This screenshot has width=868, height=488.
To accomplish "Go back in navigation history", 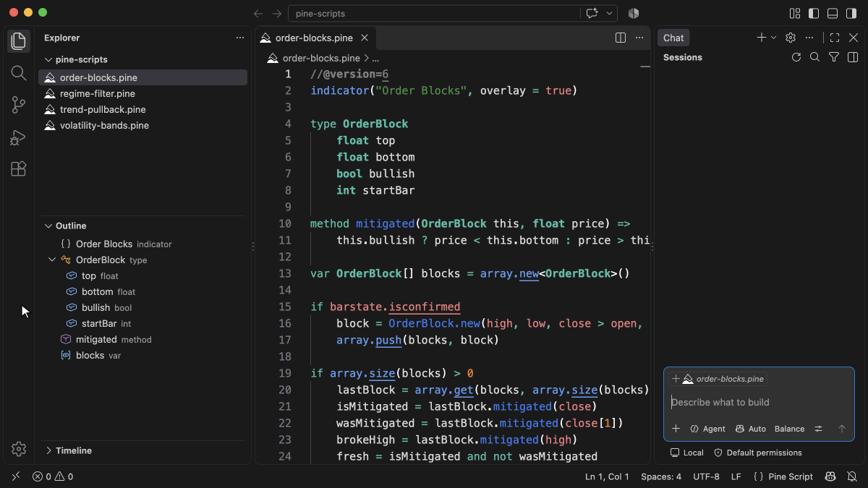I will tap(258, 13).
